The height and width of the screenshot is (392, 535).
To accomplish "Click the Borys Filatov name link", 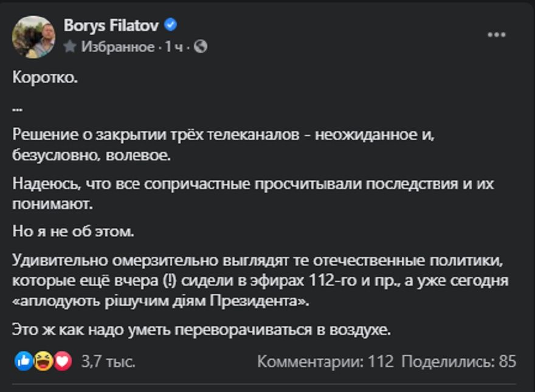I will tap(111, 24).
